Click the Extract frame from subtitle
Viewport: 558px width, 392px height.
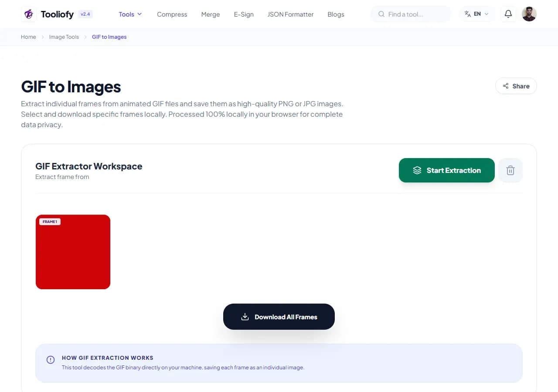click(x=62, y=177)
